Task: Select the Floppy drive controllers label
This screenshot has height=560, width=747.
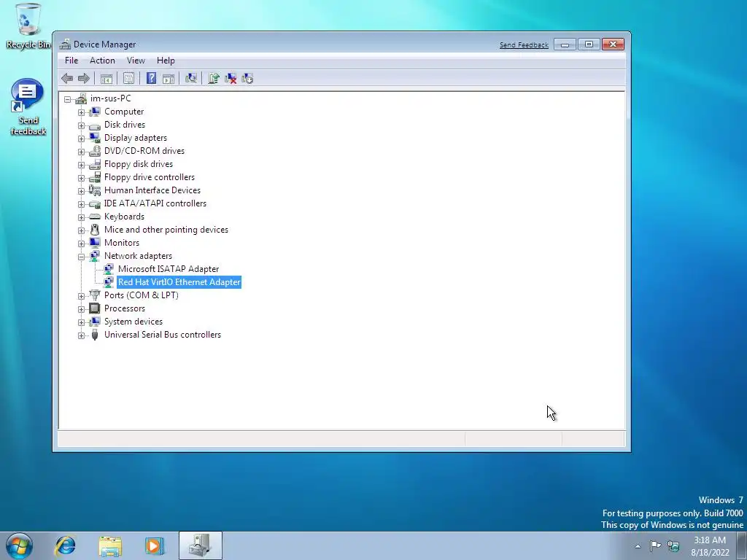Action: (x=150, y=177)
